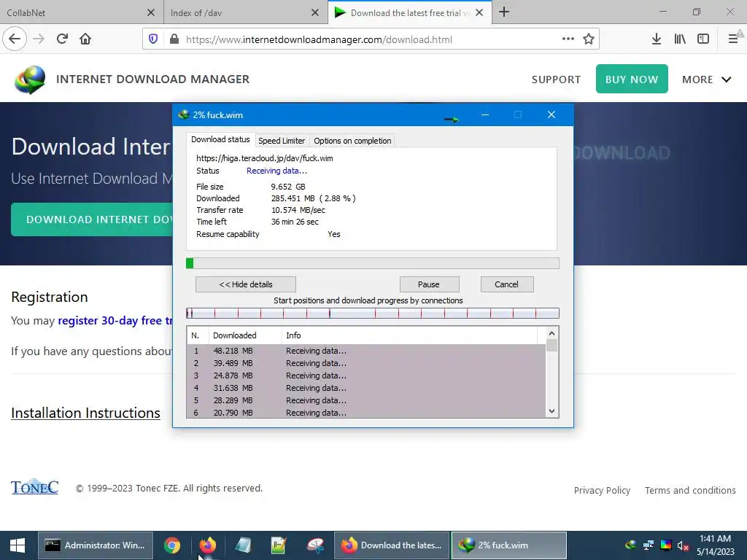The image size is (747, 560).
Task: Cancel the fuck.wim download
Action: (x=507, y=284)
